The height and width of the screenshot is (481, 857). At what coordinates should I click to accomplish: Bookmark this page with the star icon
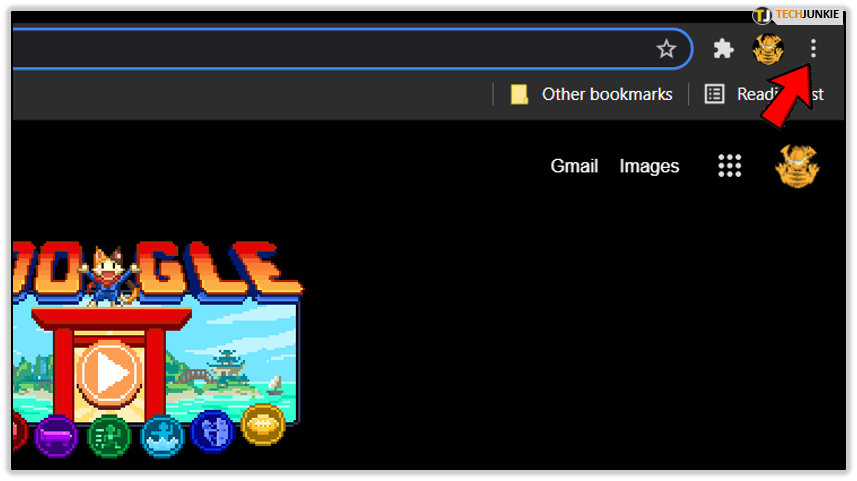pos(666,49)
